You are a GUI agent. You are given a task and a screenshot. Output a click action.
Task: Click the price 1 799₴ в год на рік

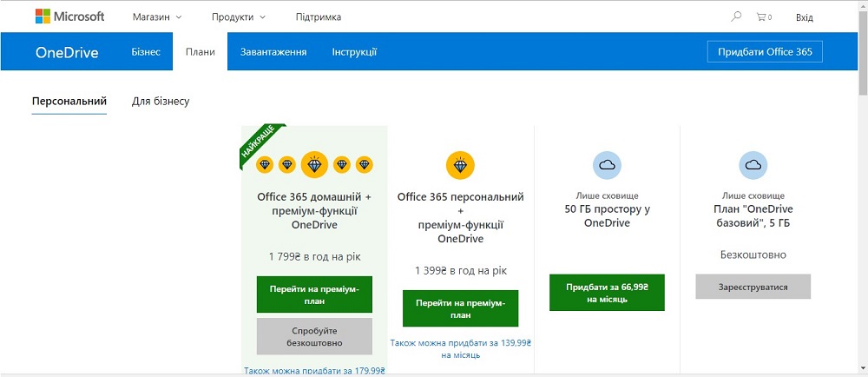coord(314,257)
